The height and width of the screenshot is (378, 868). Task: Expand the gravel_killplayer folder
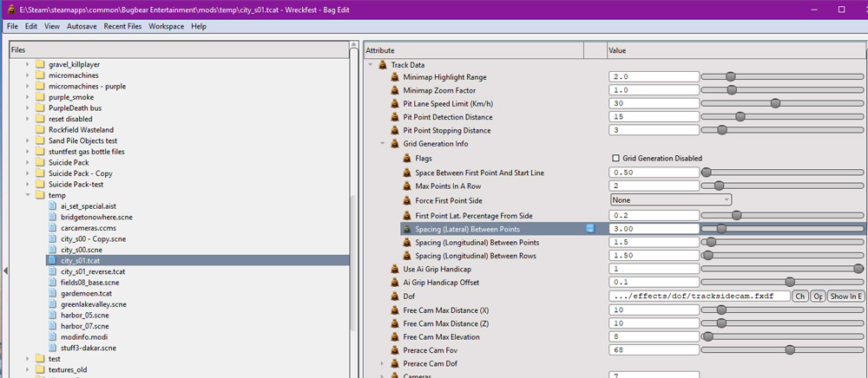(27, 64)
